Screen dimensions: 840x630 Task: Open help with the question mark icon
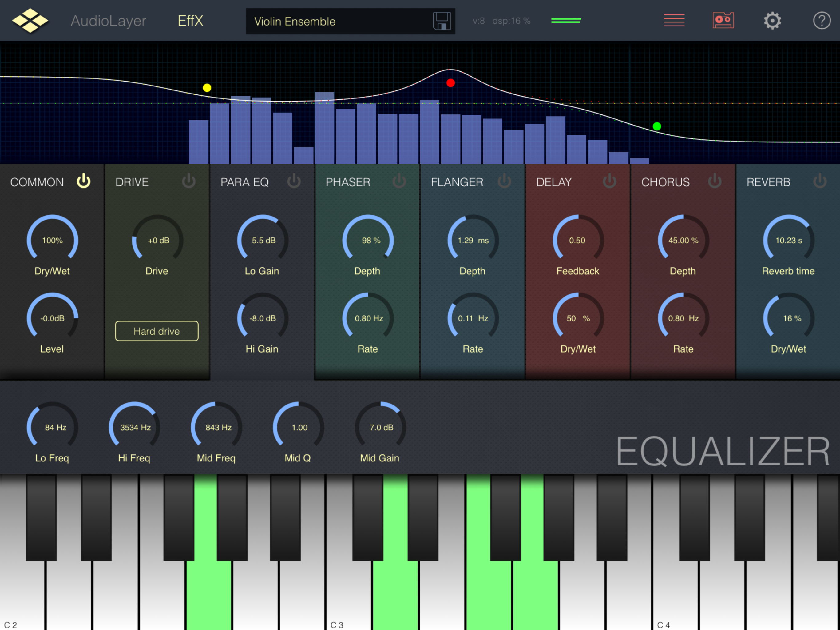(x=821, y=21)
